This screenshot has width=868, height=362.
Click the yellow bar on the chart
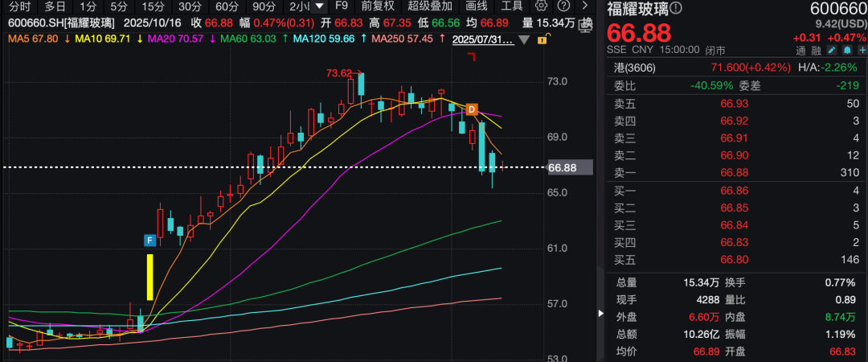pyautogui.click(x=149, y=277)
